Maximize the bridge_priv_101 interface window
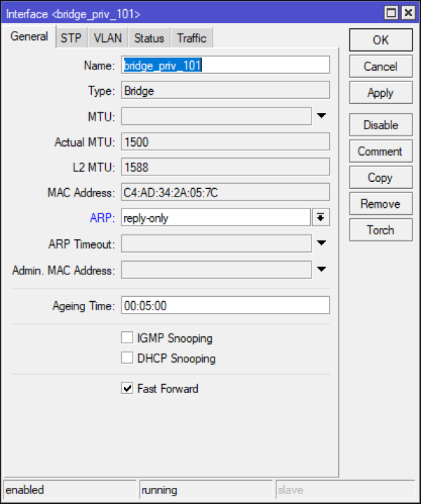The height and width of the screenshot is (504, 421). pos(392,13)
